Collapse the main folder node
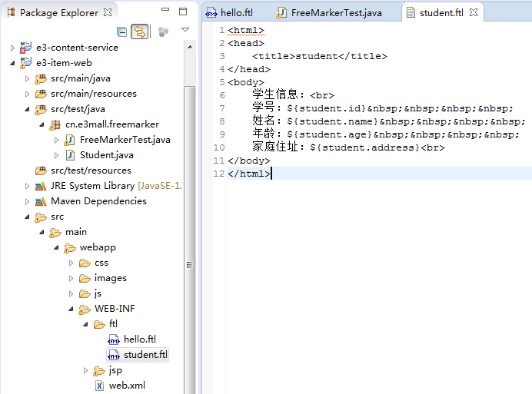The width and height of the screenshot is (532, 394). (42, 232)
